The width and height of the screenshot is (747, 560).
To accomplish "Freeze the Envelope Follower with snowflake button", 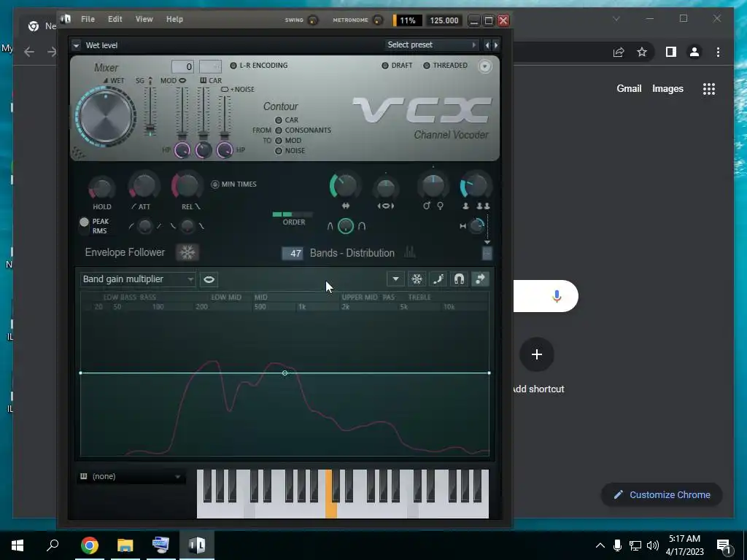I will tap(187, 252).
